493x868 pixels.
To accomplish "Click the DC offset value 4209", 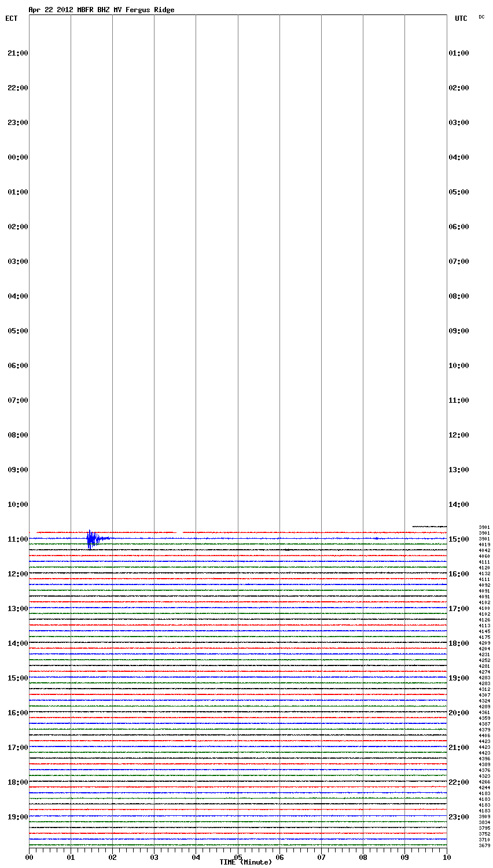I will pyautogui.click(x=484, y=643).
